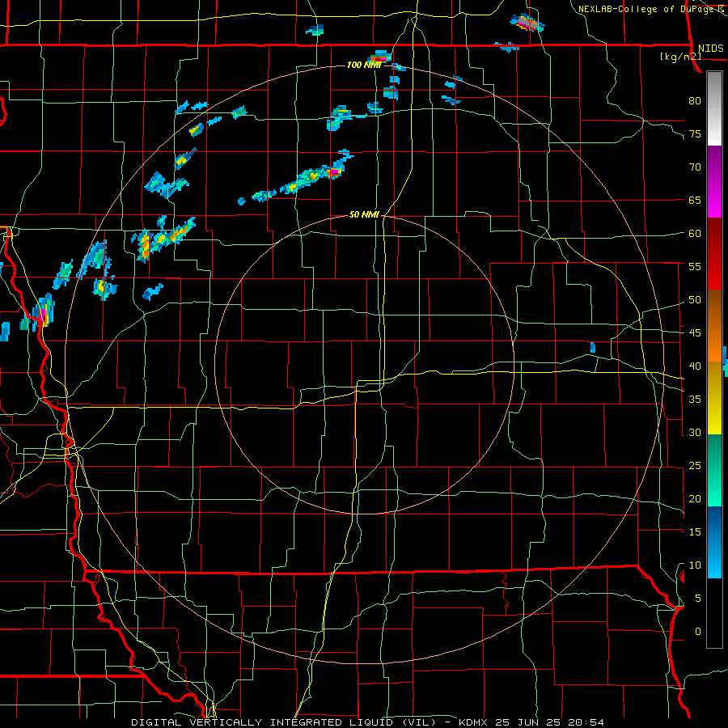Click the 20:54 timestamp in the caption
The image size is (728, 728).
(586, 722)
